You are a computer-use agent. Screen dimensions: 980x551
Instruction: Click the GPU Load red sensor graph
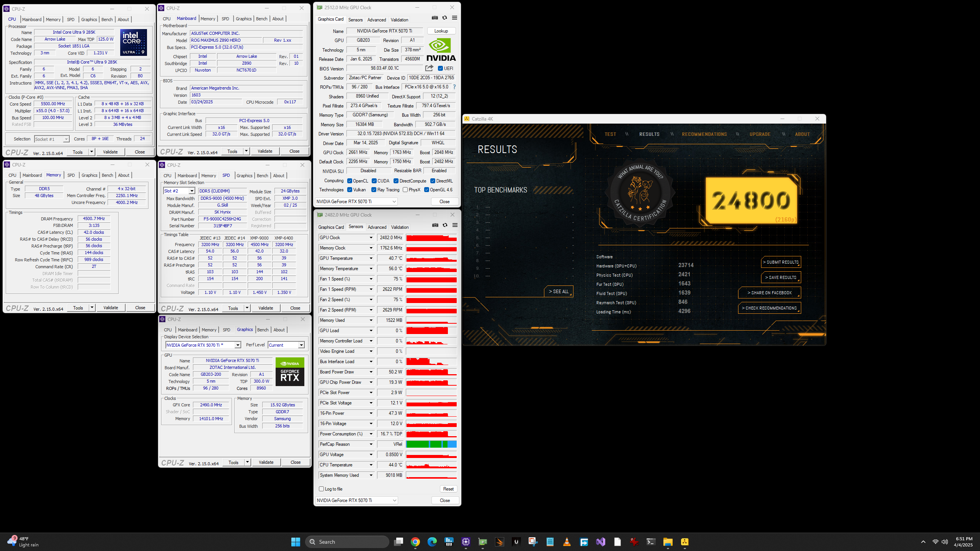click(x=431, y=331)
